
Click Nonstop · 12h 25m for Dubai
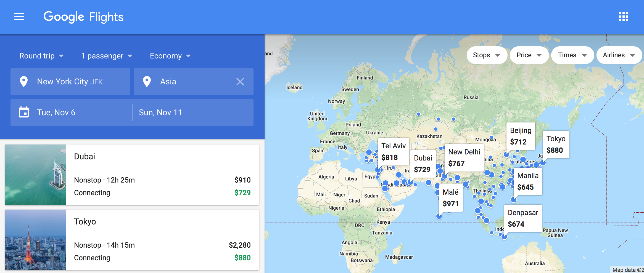click(104, 180)
